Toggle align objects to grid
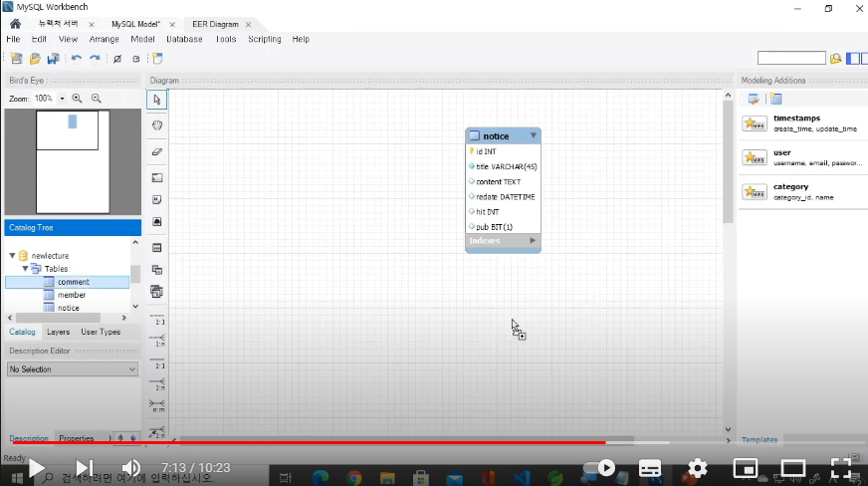The image size is (868, 486). [136, 58]
